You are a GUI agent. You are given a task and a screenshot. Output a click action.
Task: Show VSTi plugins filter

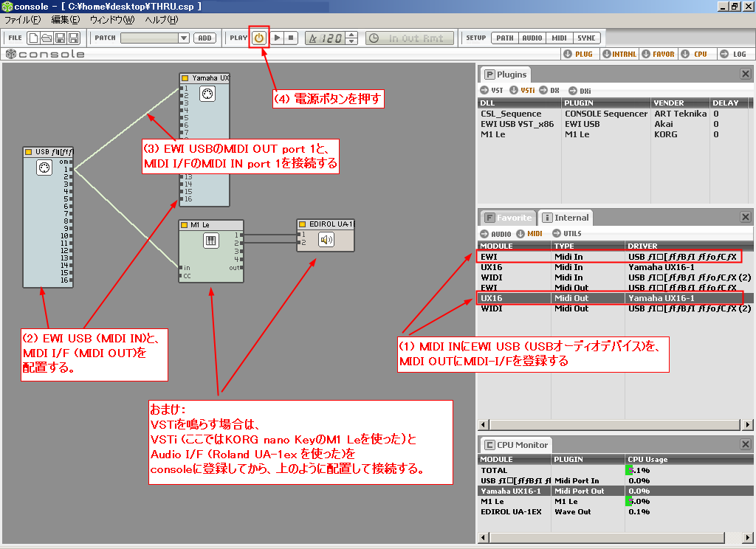pos(522,90)
